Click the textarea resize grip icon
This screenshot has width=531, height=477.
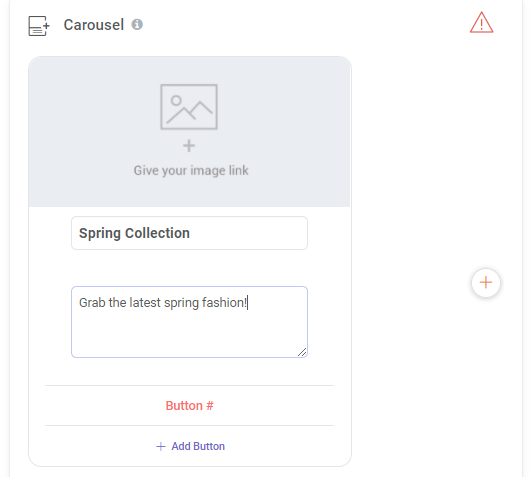(302, 352)
